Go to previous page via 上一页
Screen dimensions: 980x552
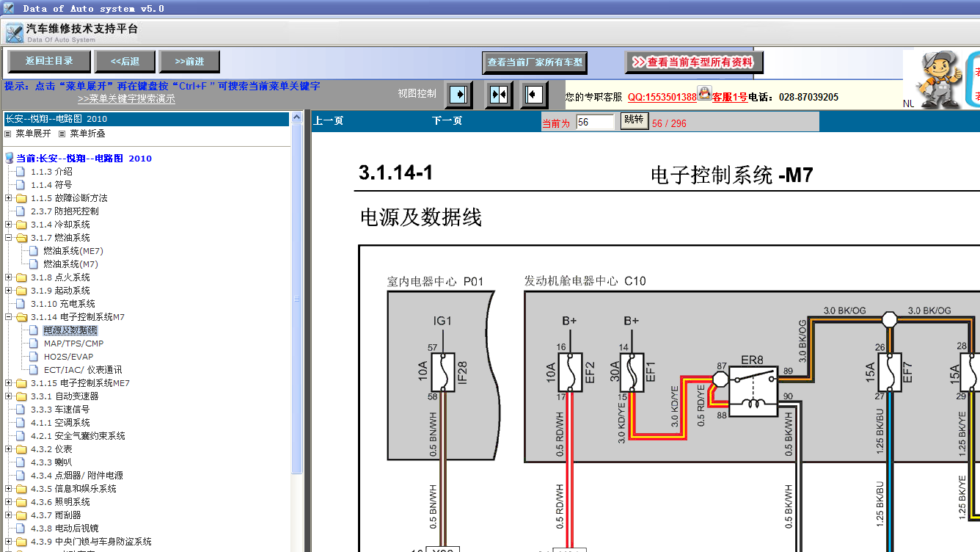329,121
